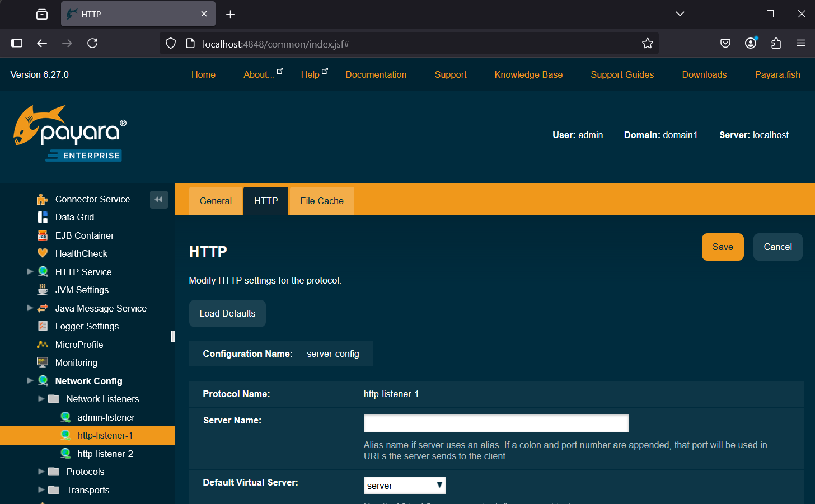The width and height of the screenshot is (815, 504).
Task: Open the Firefox account icon
Action: click(x=751, y=43)
